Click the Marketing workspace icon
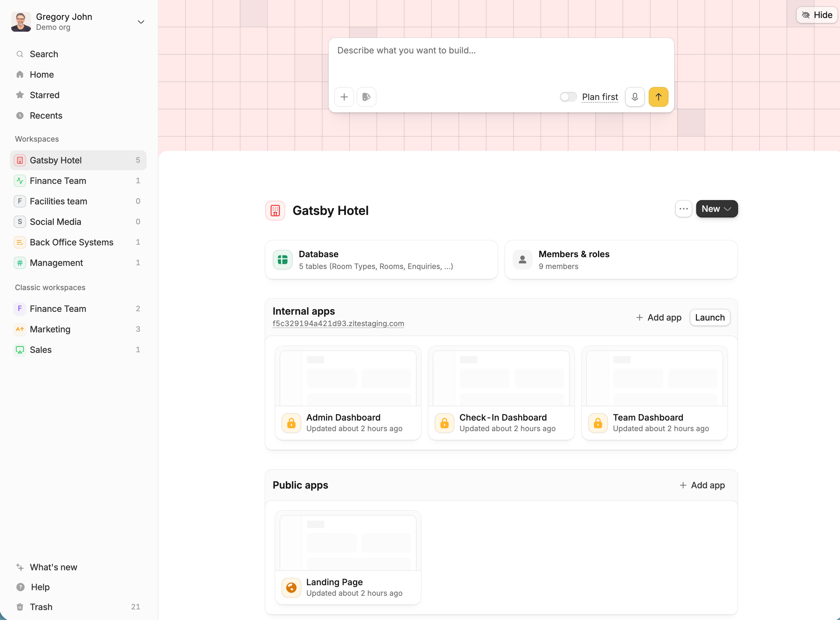This screenshot has width=840, height=620. (20, 329)
